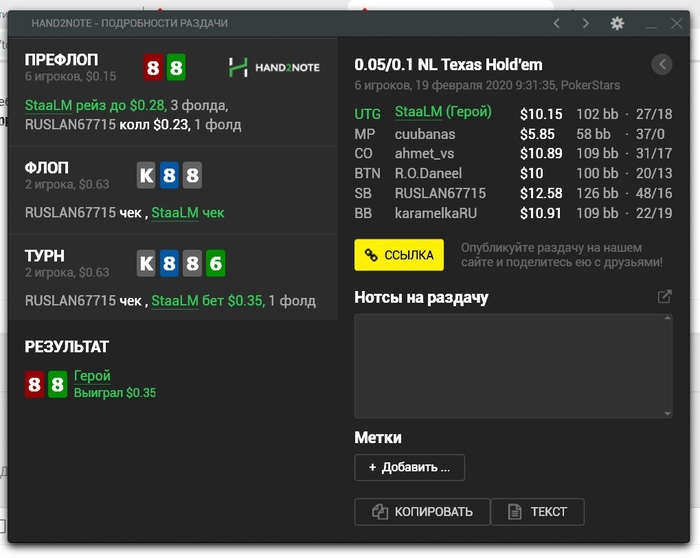The height and width of the screenshot is (558, 700).
Task: Click the green 6 turn card
Action: pyautogui.click(x=216, y=263)
